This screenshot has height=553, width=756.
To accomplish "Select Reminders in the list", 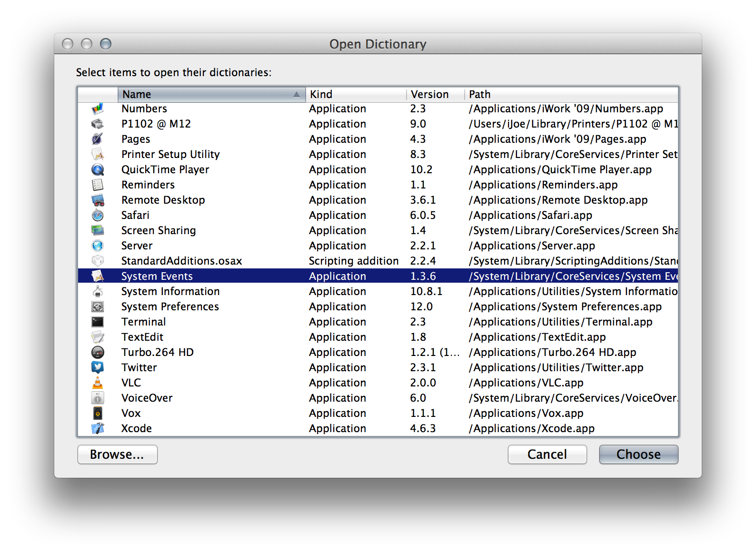I will click(148, 185).
